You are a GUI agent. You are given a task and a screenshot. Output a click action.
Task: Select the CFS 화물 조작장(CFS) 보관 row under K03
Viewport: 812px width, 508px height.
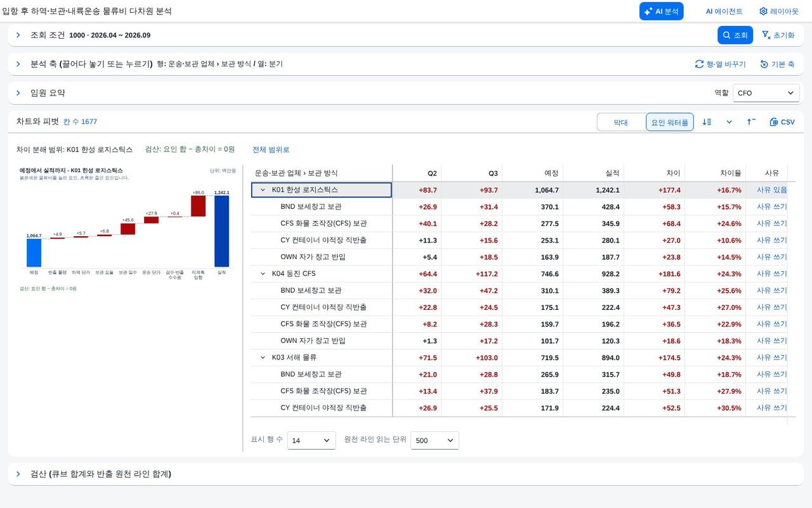tap(322, 391)
